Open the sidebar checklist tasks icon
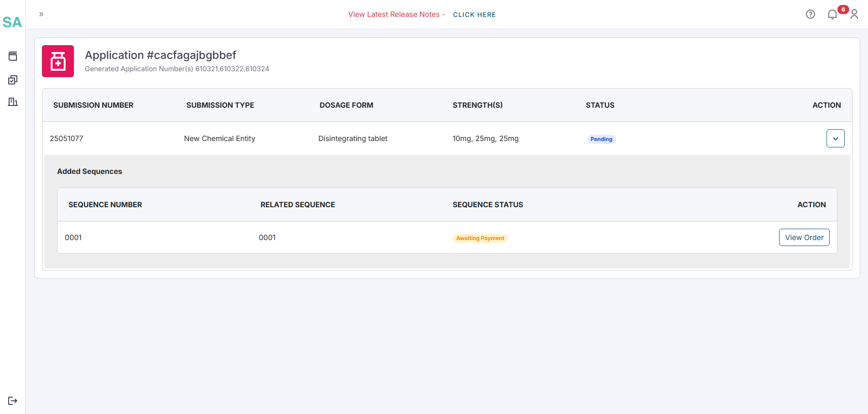The height and width of the screenshot is (414, 868). click(13, 80)
